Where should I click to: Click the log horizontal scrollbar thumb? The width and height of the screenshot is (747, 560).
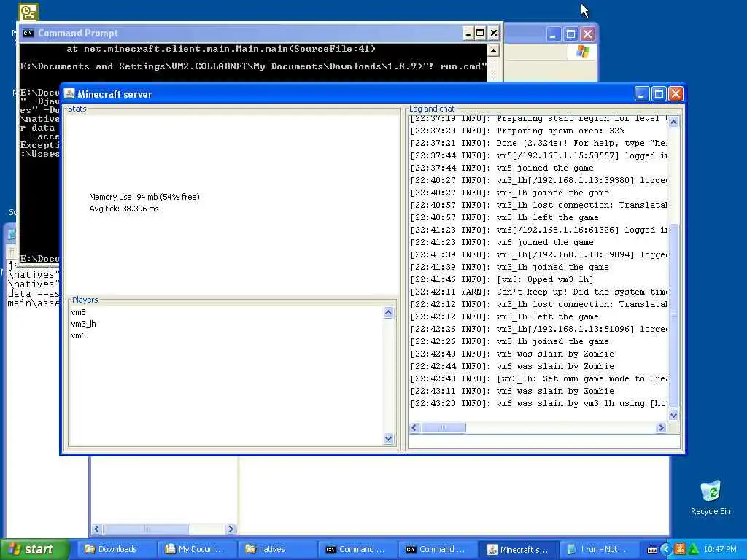(x=443, y=427)
